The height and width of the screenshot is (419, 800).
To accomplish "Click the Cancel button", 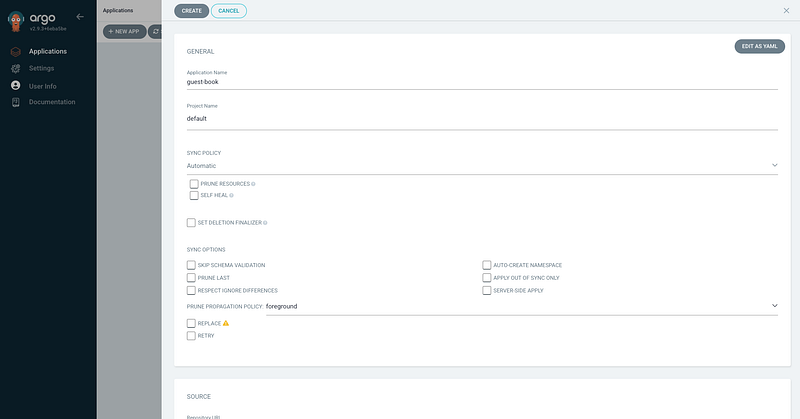I will pos(229,11).
